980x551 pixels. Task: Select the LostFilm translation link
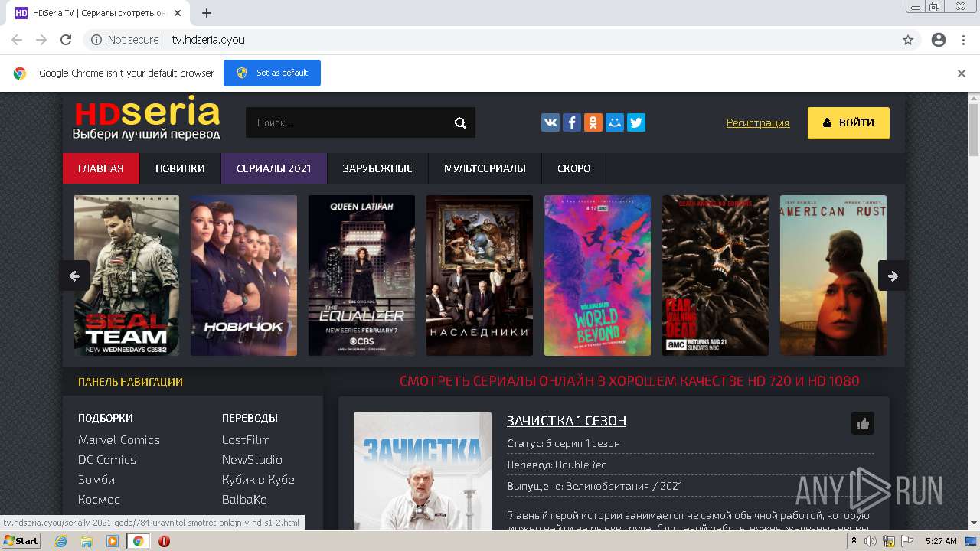(246, 440)
